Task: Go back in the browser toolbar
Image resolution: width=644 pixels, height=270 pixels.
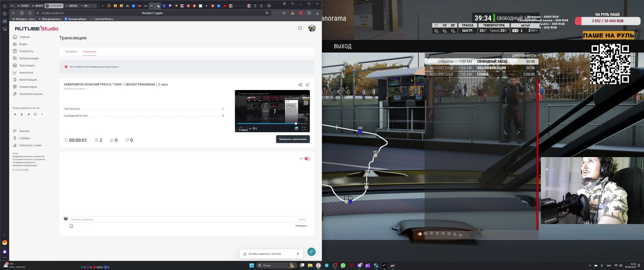Action: click(x=13, y=13)
